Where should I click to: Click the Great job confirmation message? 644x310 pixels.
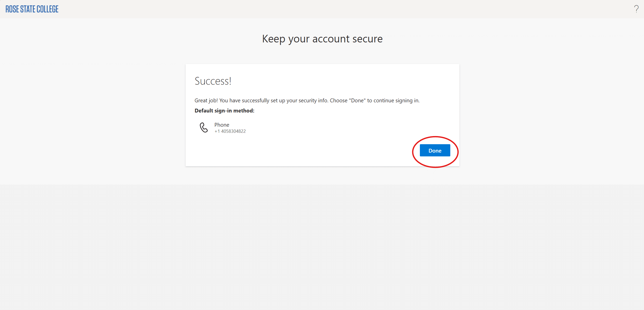[x=307, y=100]
